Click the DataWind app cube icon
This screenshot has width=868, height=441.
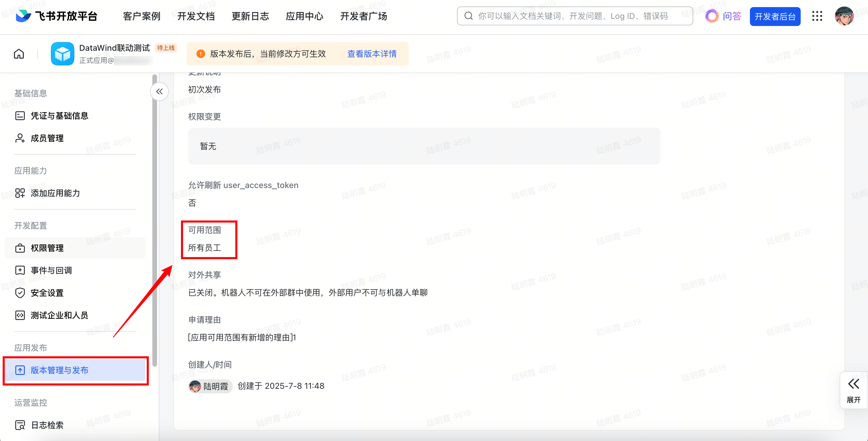[62, 53]
